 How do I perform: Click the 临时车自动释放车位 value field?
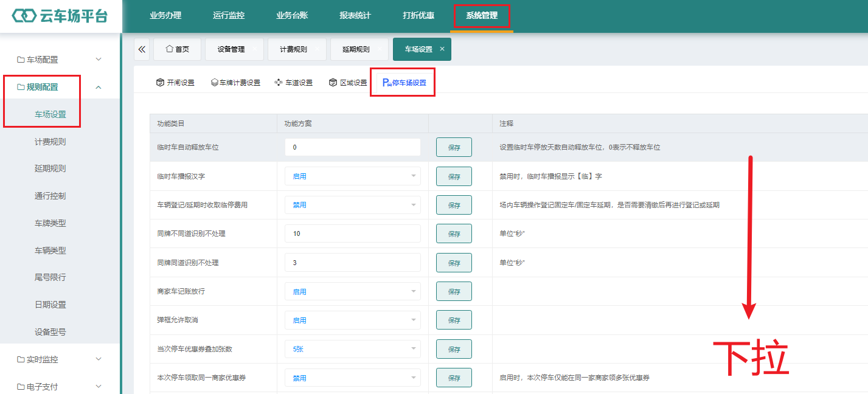pyautogui.click(x=353, y=147)
